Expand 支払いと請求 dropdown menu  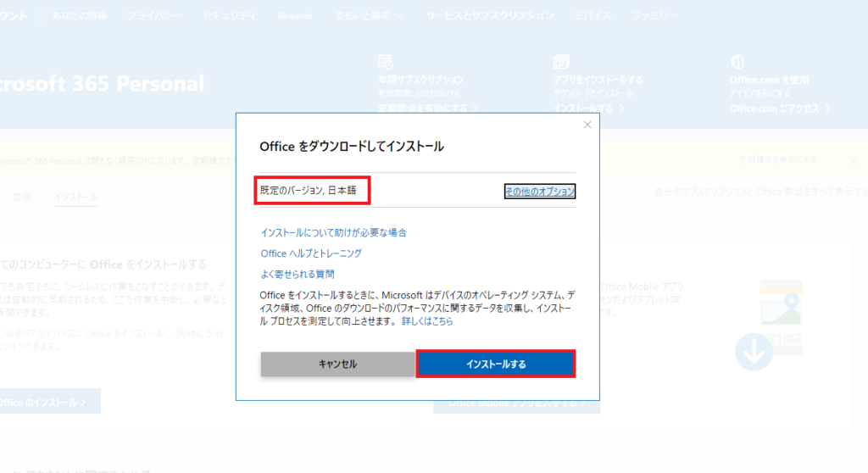(x=369, y=15)
